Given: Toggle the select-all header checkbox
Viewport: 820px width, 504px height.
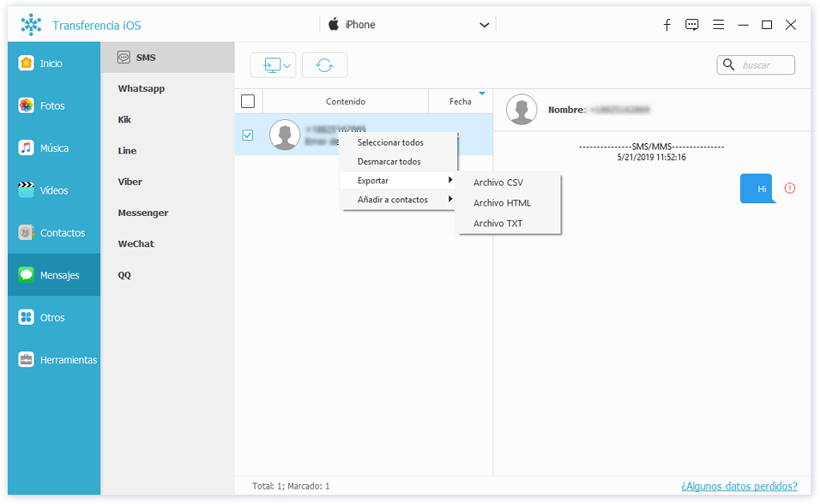Looking at the screenshot, I should (x=248, y=101).
